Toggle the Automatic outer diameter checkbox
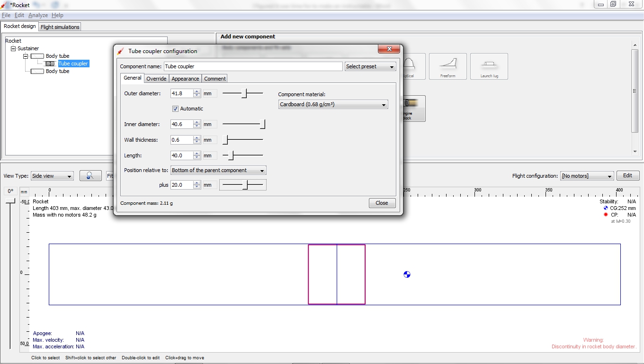Screen dimensions: 644x364 [x=175, y=109]
